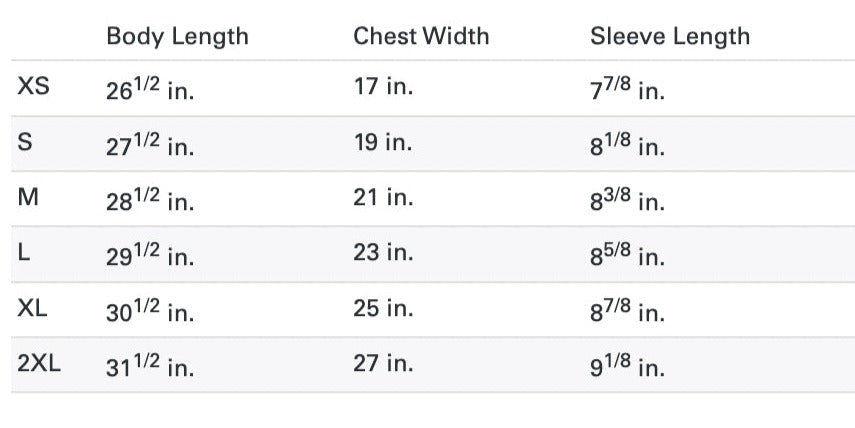The height and width of the screenshot is (428, 855).
Task: Select the S size row label
Action: pos(26,143)
